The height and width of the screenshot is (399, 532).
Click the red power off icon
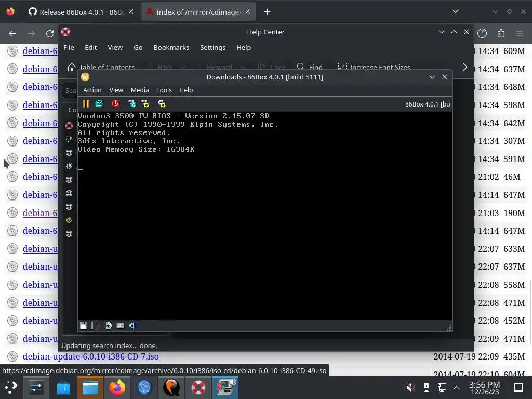[116, 104]
